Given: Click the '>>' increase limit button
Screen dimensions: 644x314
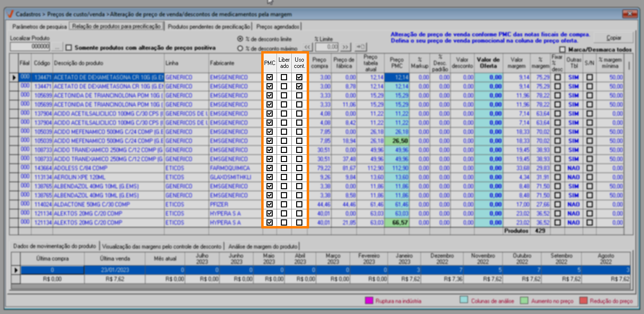Looking at the screenshot, I should (x=345, y=47).
